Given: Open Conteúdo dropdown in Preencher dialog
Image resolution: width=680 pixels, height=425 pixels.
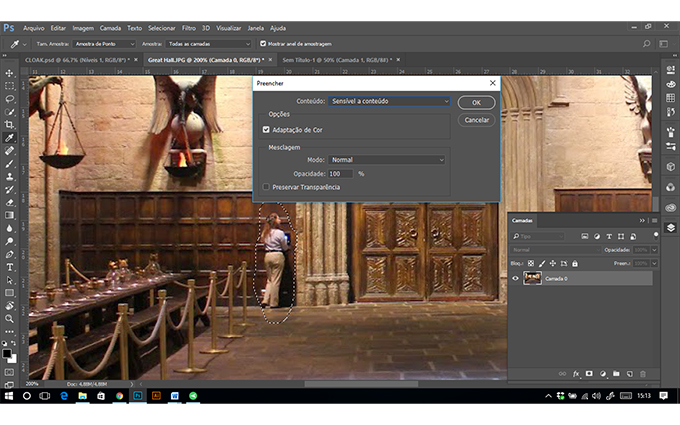Looking at the screenshot, I should click(389, 101).
